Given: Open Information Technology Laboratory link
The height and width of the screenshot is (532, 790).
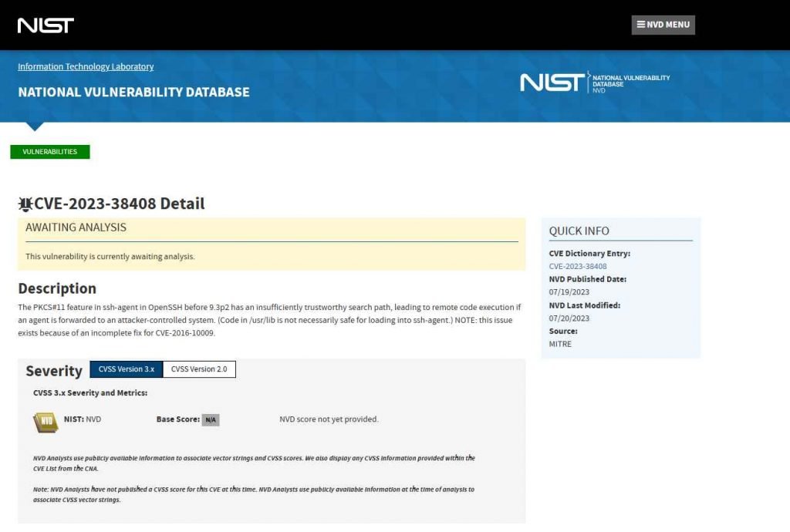Looking at the screenshot, I should (x=86, y=66).
